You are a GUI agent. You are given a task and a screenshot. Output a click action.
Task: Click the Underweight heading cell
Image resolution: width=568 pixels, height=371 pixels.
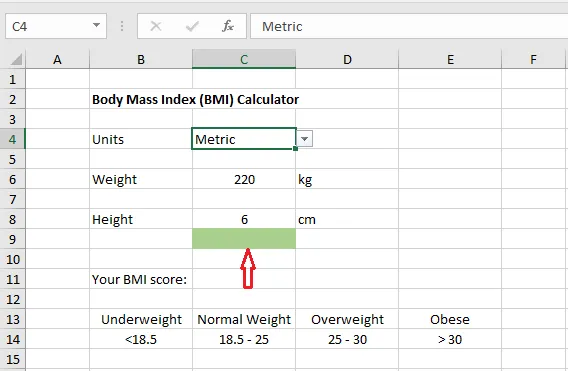click(x=141, y=319)
